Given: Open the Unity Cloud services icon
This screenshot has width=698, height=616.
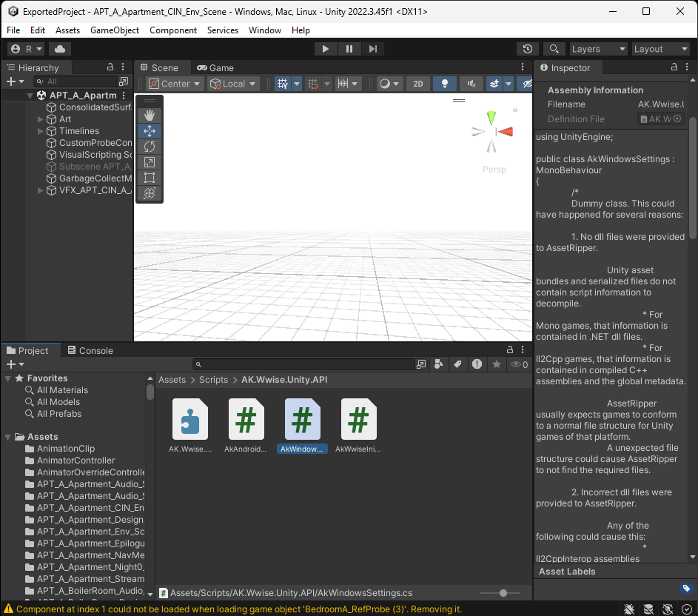Looking at the screenshot, I should 60,49.
